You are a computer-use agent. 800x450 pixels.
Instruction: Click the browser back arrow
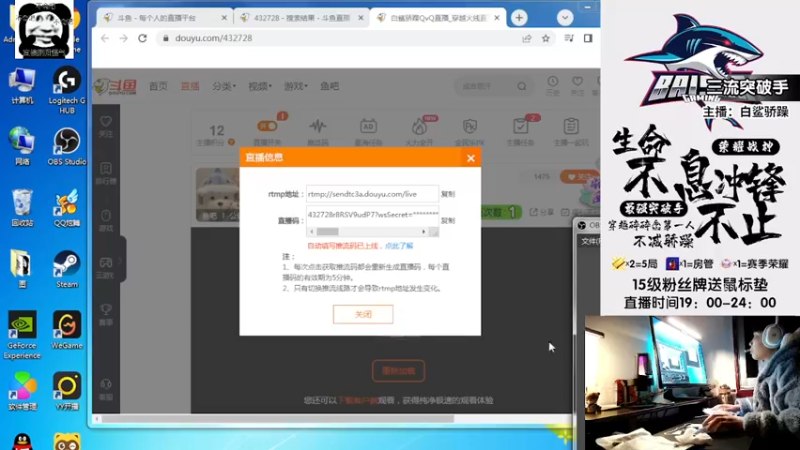coord(105,38)
